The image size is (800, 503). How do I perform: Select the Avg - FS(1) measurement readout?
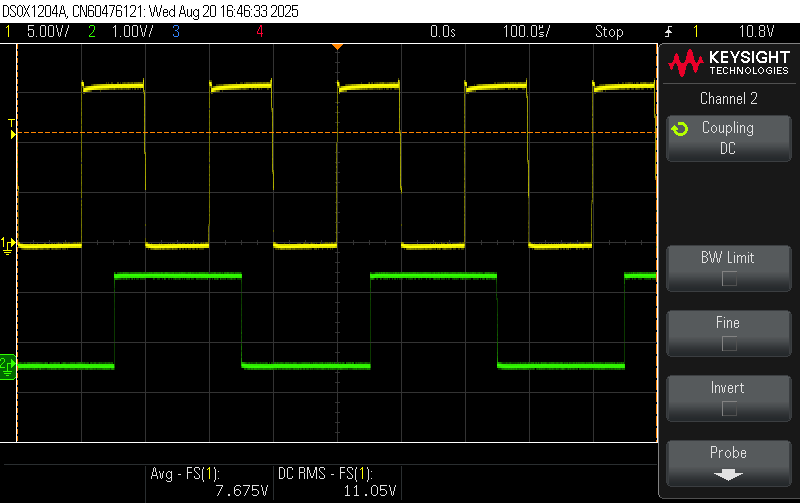(x=209, y=482)
